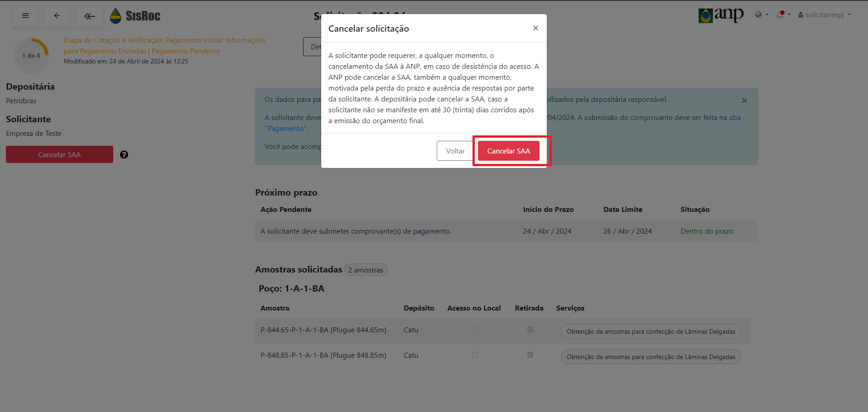Select sample P-848.85-P-1-A-1-BA text

pyautogui.click(x=323, y=355)
